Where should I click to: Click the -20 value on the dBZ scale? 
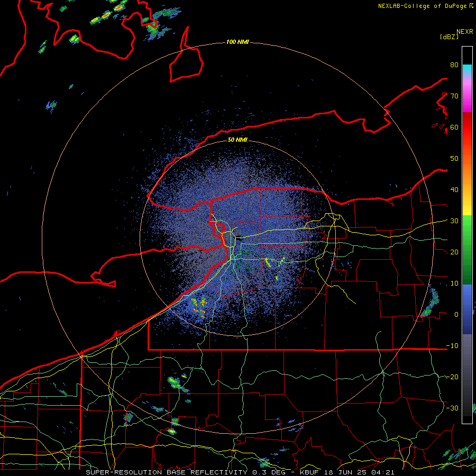coord(452,377)
